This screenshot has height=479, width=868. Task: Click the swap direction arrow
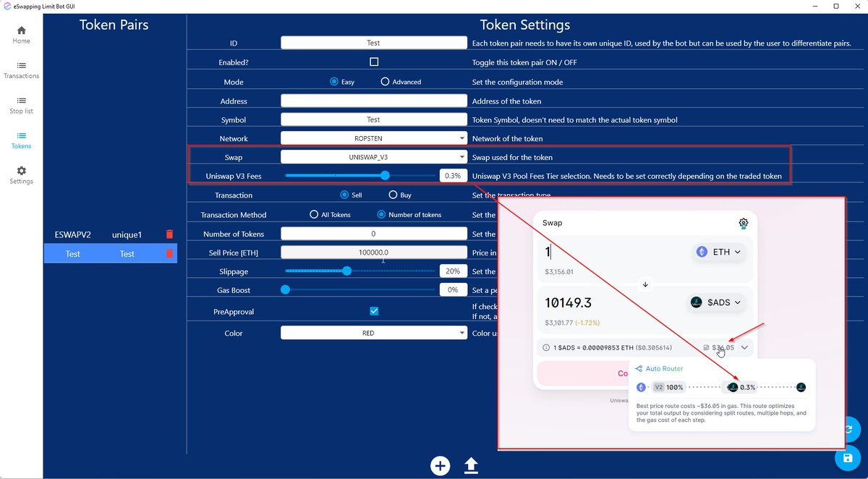[645, 284]
